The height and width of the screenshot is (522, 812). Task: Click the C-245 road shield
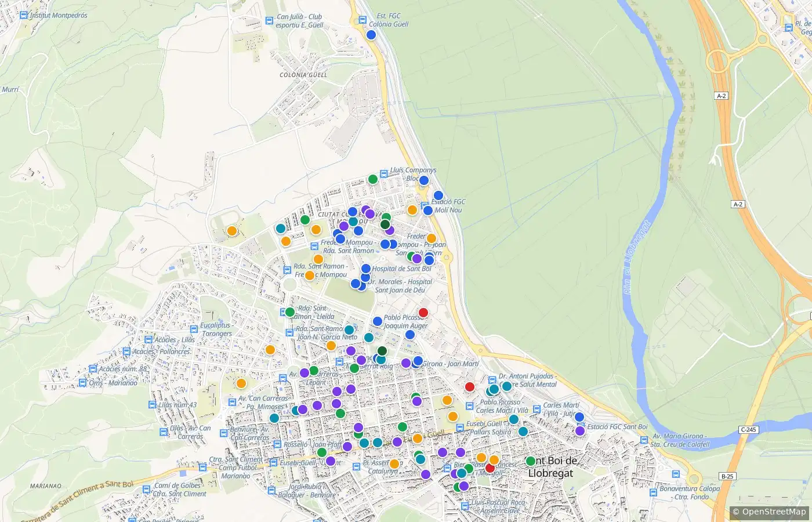click(748, 430)
